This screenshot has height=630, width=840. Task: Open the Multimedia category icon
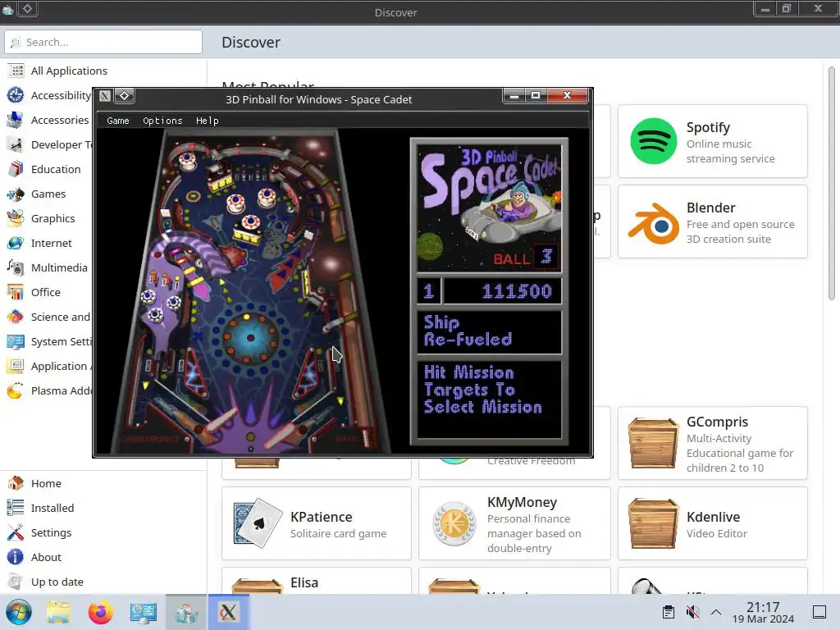16,268
